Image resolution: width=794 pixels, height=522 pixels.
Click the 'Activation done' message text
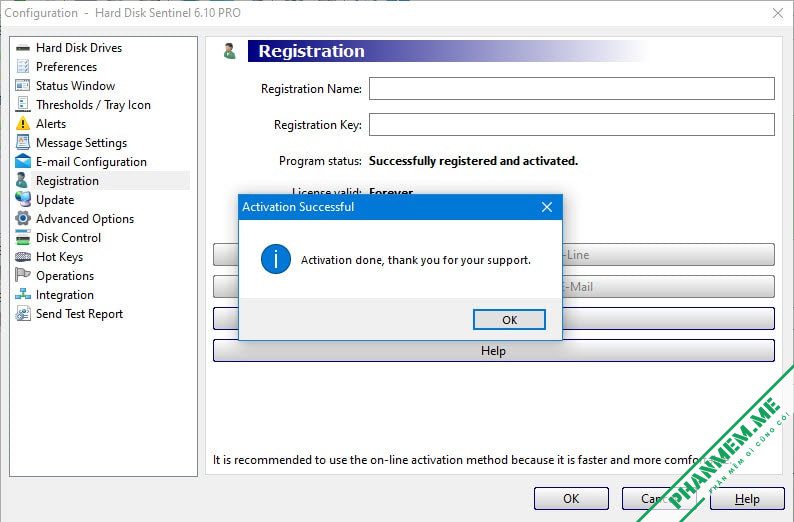(416, 260)
